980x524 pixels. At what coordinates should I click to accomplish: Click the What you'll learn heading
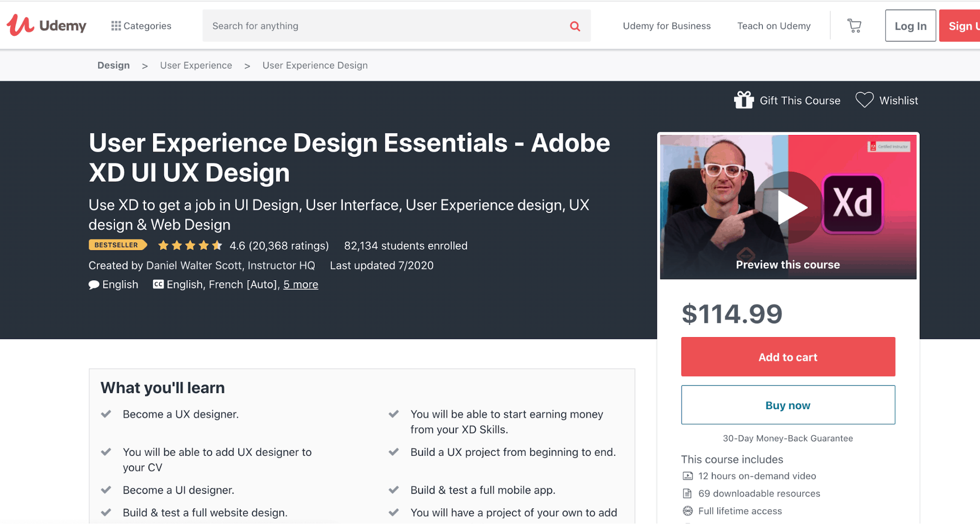163,388
